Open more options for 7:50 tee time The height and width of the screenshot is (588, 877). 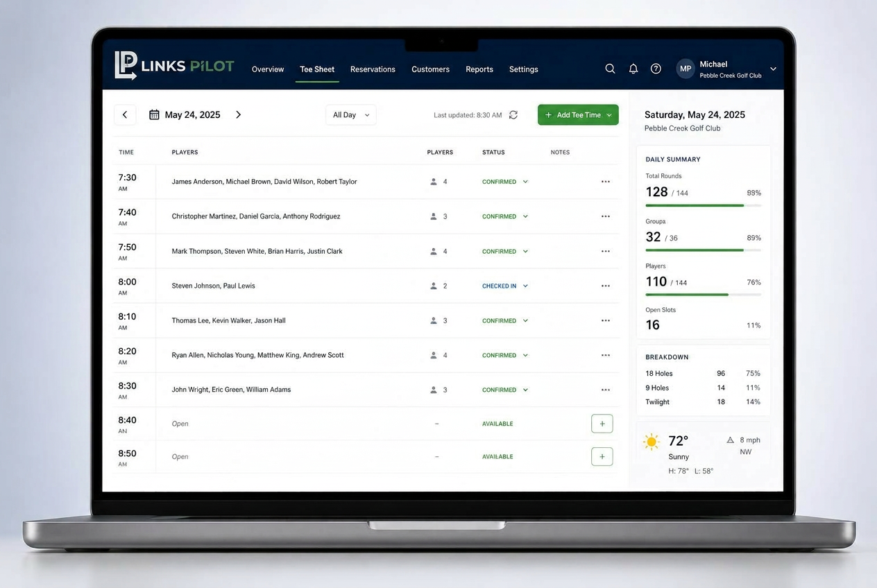point(606,251)
